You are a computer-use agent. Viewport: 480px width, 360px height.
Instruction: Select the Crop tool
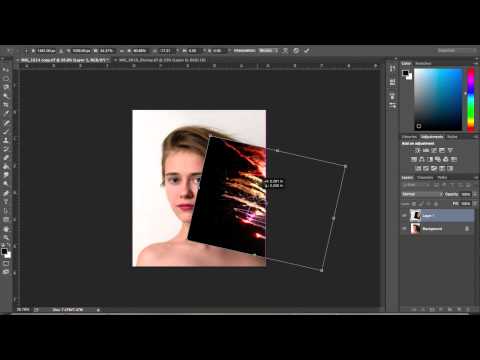(6, 105)
